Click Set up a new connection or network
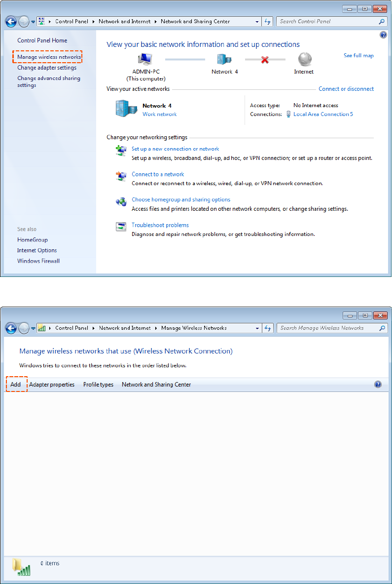This screenshot has height=584, width=392. pos(176,149)
